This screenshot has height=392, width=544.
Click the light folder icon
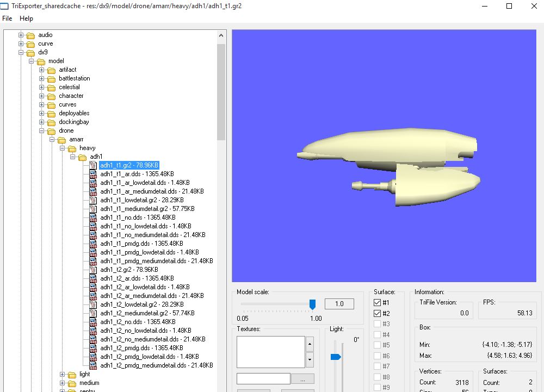(72, 375)
